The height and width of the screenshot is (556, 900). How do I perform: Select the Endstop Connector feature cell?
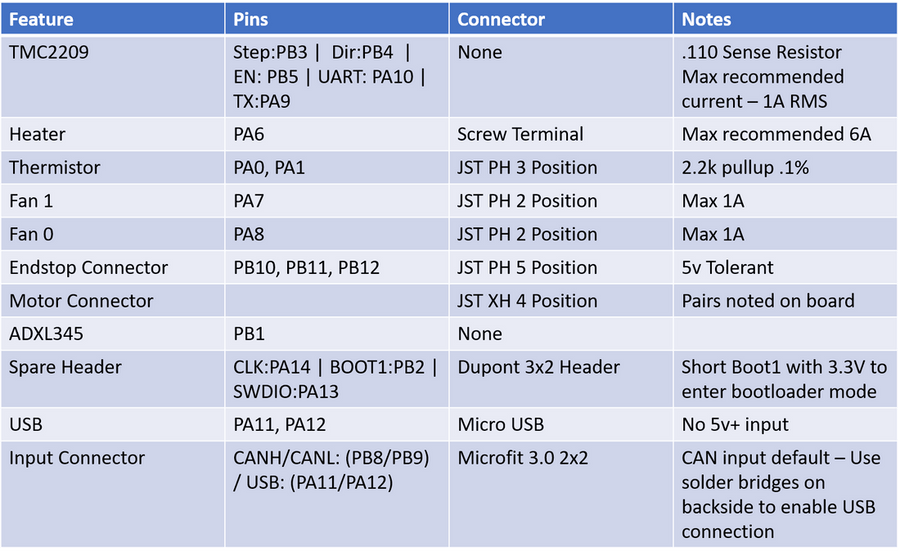click(x=89, y=267)
